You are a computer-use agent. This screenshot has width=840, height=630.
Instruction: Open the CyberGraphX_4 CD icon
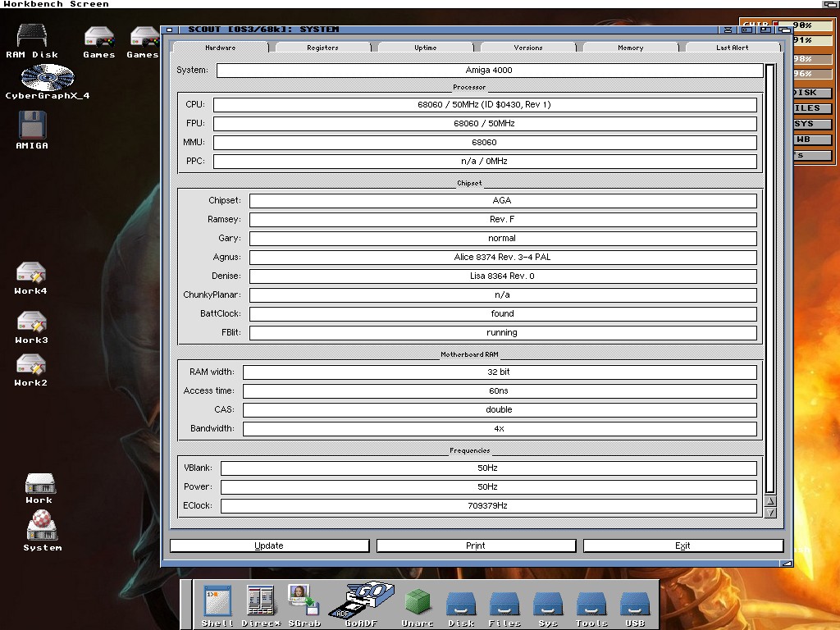(x=47, y=81)
